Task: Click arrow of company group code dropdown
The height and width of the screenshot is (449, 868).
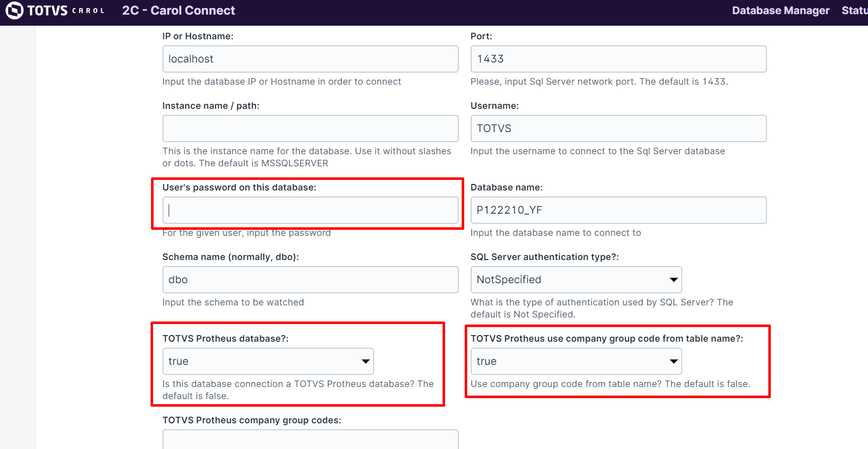Action: tap(673, 361)
